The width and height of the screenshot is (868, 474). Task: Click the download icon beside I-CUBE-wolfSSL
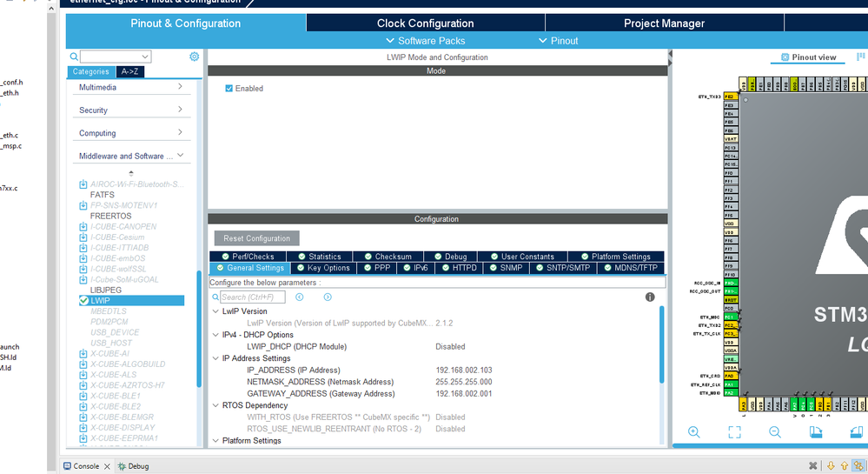[x=83, y=269]
